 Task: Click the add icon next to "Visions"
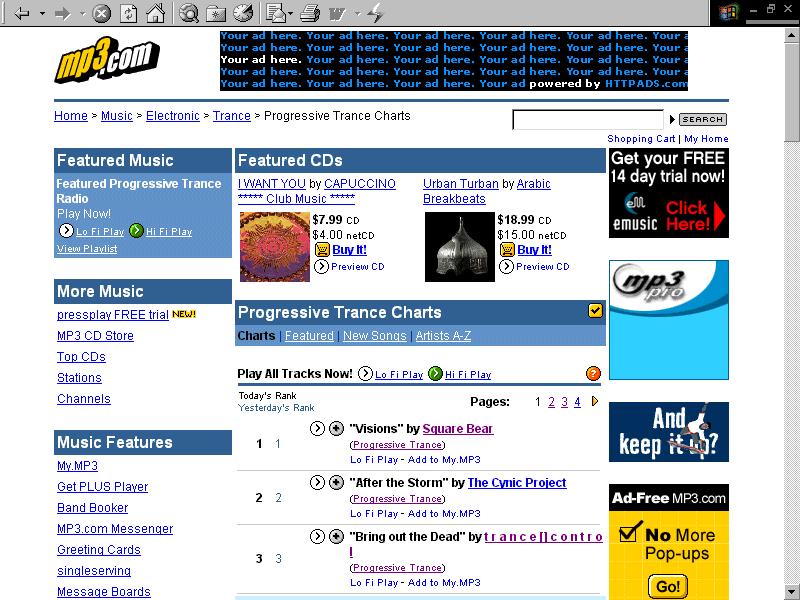(336, 429)
